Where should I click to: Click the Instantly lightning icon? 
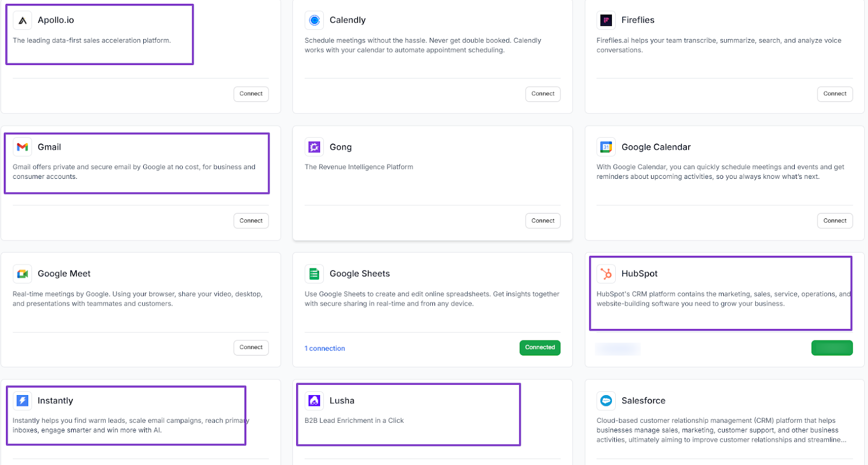tap(22, 401)
